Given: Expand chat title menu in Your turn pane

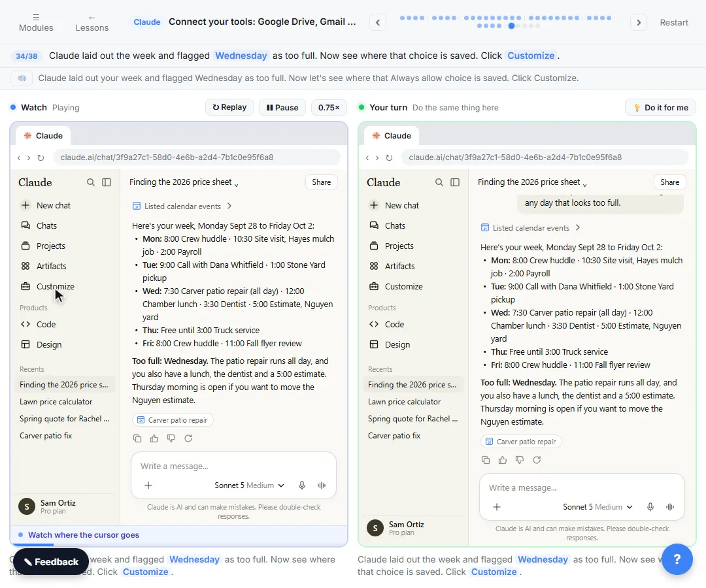Looking at the screenshot, I should [585, 184].
